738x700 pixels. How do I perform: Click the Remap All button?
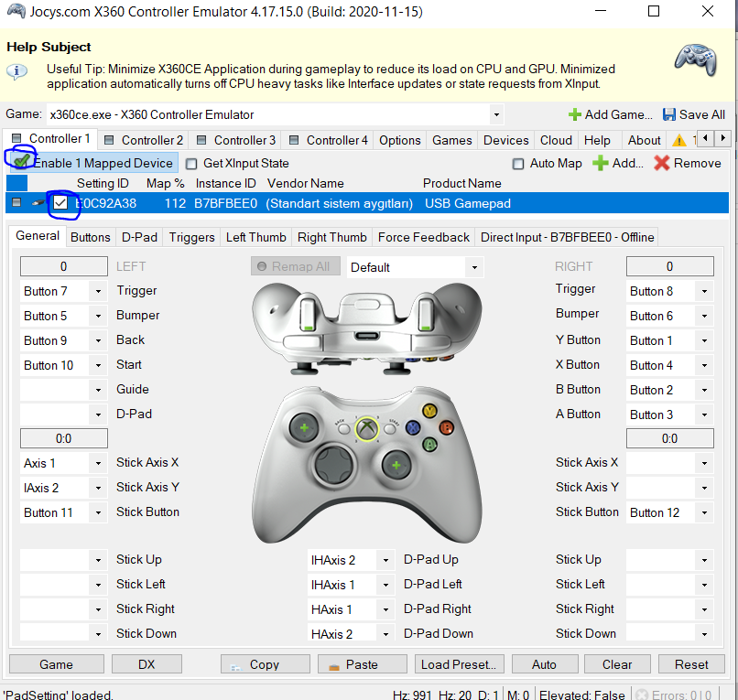(x=296, y=266)
